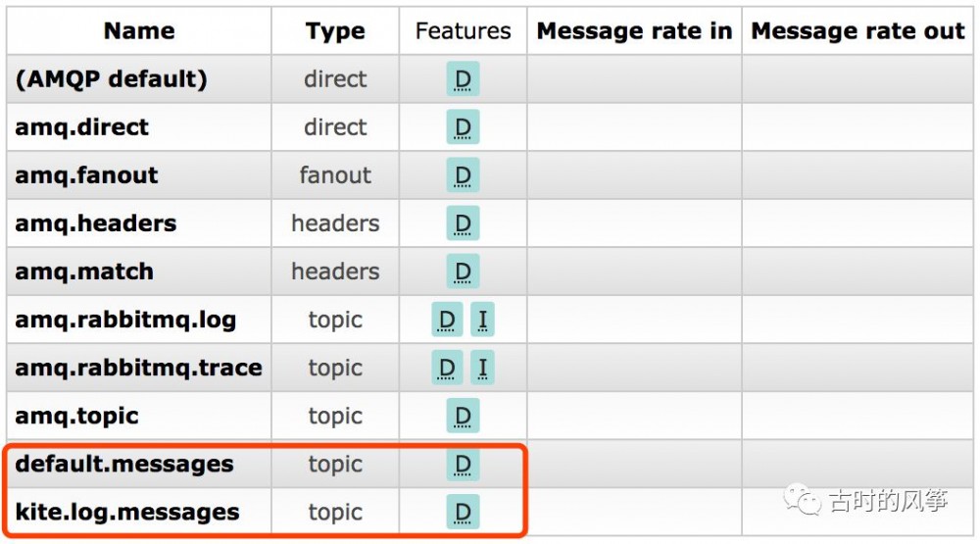Image resolution: width=980 pixels, height=544 pixels.
Task: Sort by Message rate in header
Action: click(x=634, y=31)
